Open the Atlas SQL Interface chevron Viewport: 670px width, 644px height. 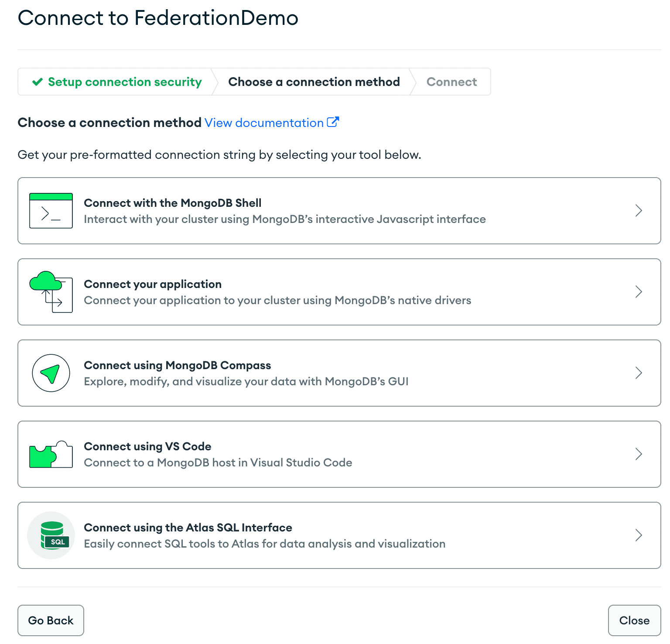pyautogui.click(x=639, y=535)
